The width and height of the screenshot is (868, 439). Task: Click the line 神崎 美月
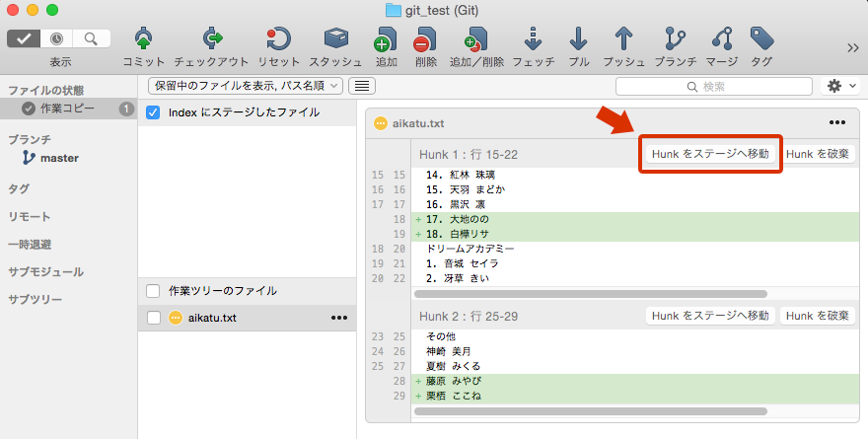click(449, 351)
